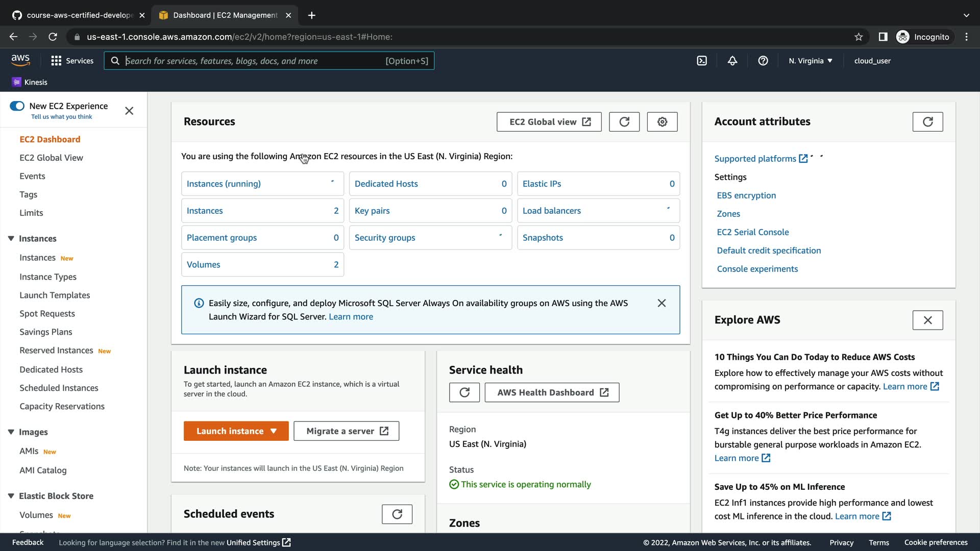Open the EBS encryption settings link
Viewport: 980px width, 551px height.
pyautogui.click(x=746, y=195)
